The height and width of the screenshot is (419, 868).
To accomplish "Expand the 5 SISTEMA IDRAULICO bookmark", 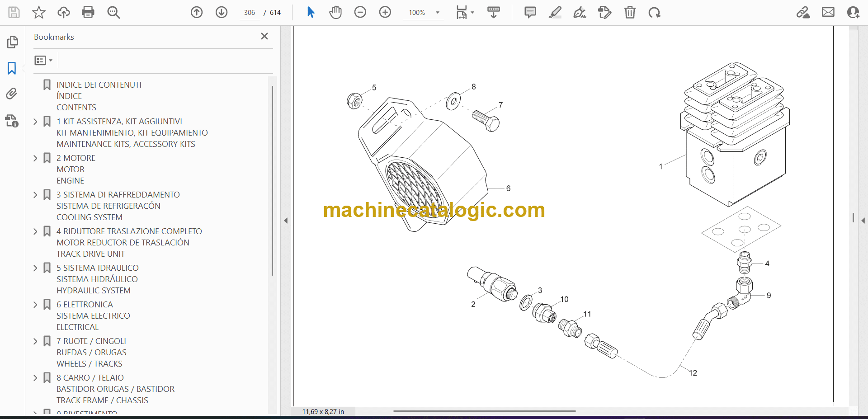I will (x=35, y=268).
